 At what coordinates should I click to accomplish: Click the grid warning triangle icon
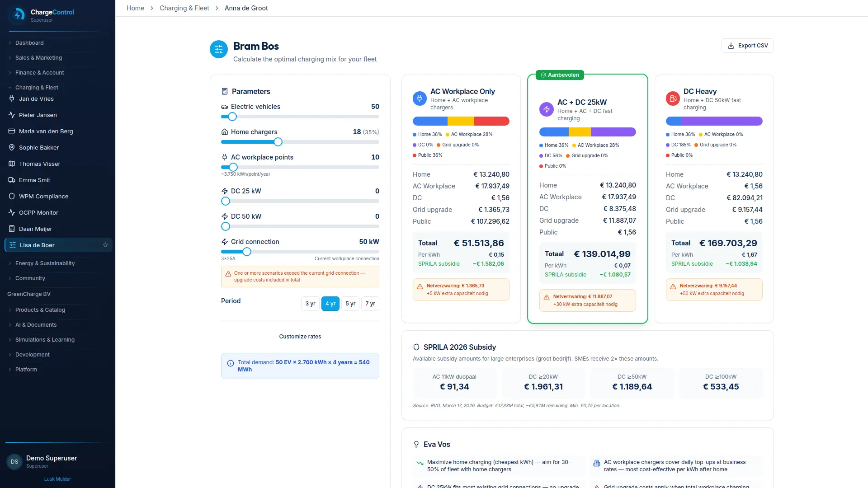pyautogui.click(x=228, y=274)
